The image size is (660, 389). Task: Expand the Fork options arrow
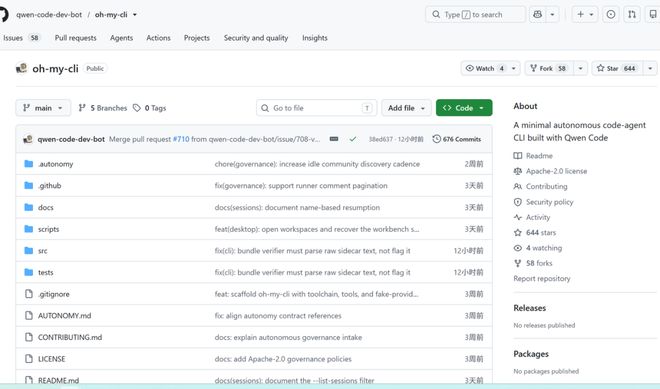tap(580, 68)
